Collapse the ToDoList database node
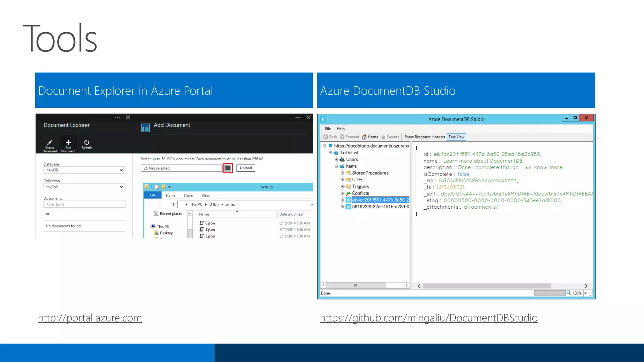The width and height of the screenshot is (644, 362). [330, 153]
